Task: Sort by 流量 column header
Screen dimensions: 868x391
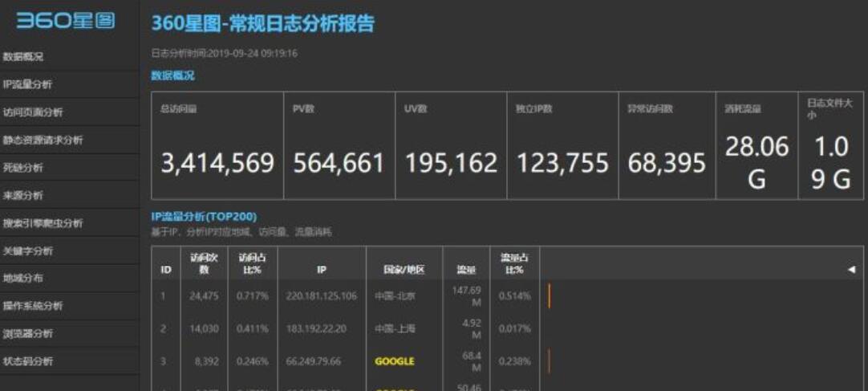Action: click(466, 270)
